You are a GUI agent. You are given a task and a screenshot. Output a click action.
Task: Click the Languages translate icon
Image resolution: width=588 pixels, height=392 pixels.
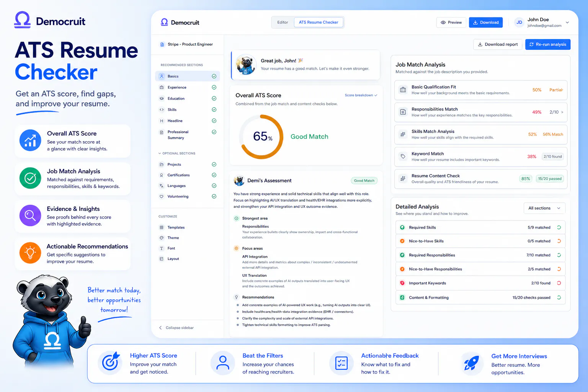coord(162,186)
